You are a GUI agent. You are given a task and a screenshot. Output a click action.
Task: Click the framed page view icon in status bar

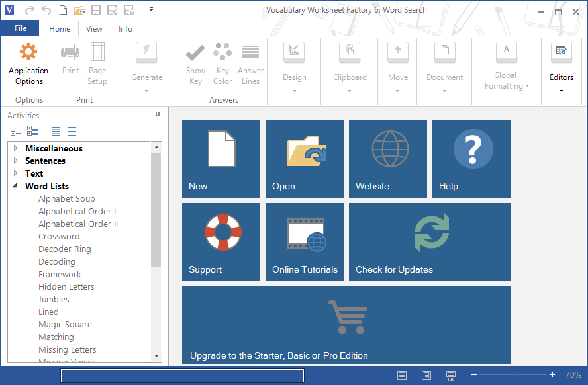426,375
